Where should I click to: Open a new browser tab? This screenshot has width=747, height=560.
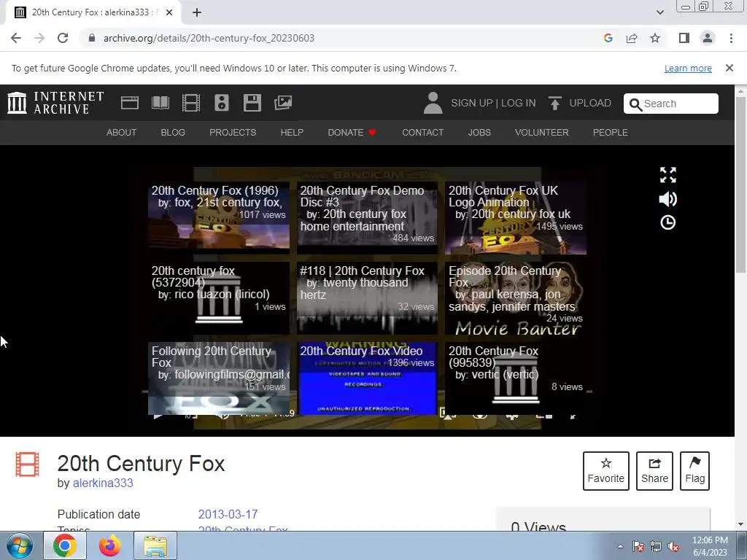coord(197,12)
